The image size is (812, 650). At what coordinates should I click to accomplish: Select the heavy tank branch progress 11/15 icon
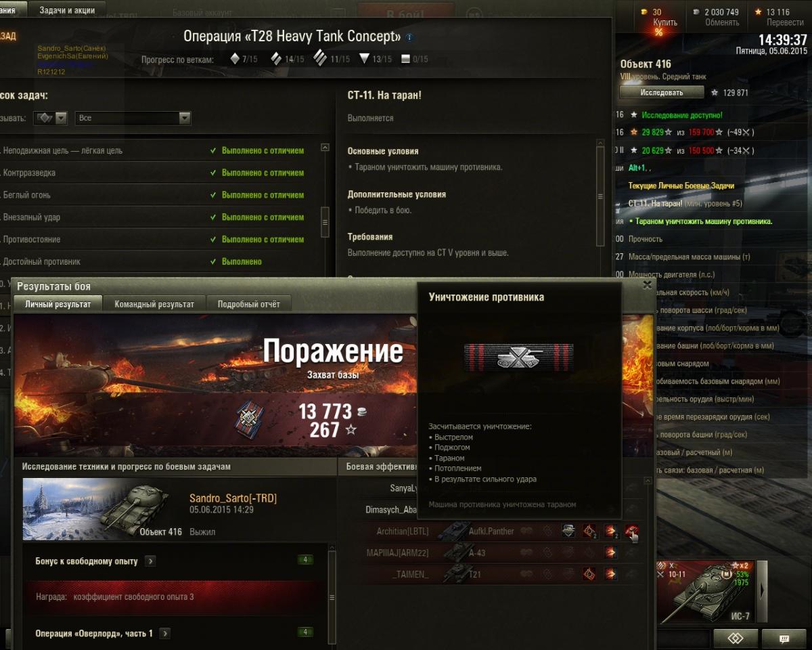tap(320, 57)
